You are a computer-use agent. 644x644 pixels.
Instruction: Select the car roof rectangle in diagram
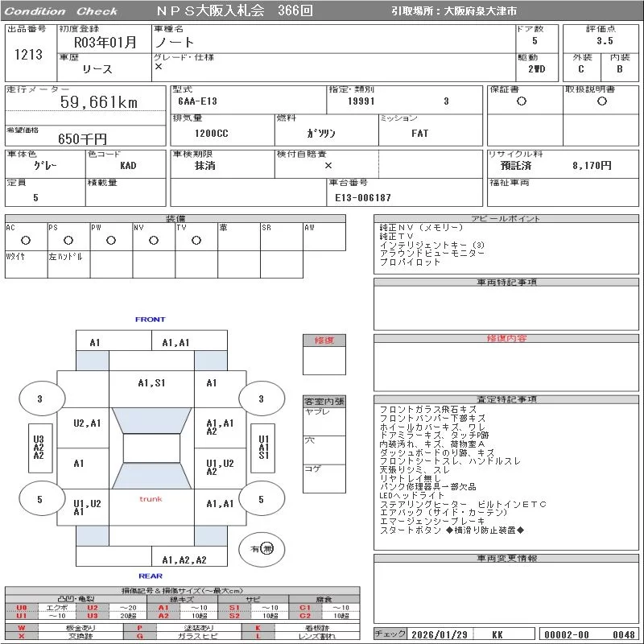[151, 448]
